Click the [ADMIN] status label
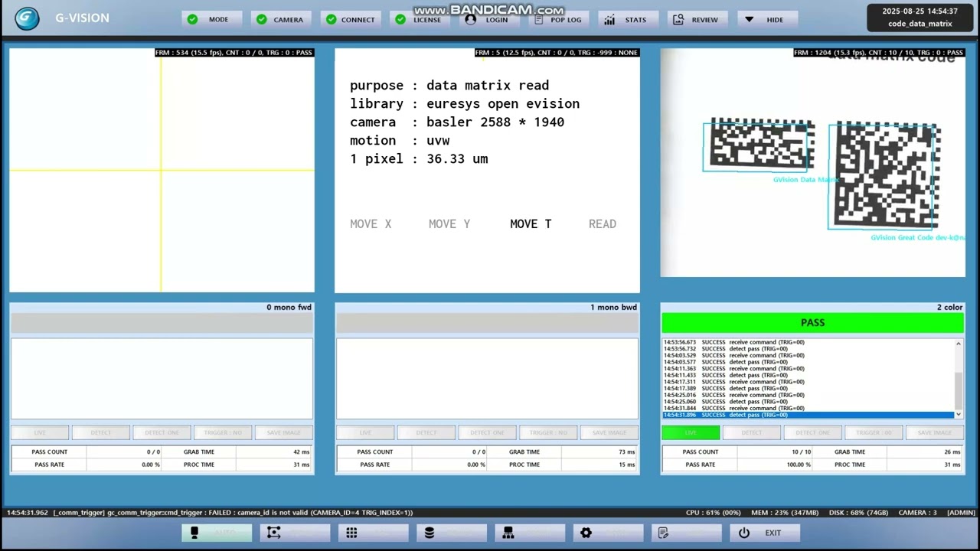The width and height of the screenshot is (980, 551). [x=961, y=513]
